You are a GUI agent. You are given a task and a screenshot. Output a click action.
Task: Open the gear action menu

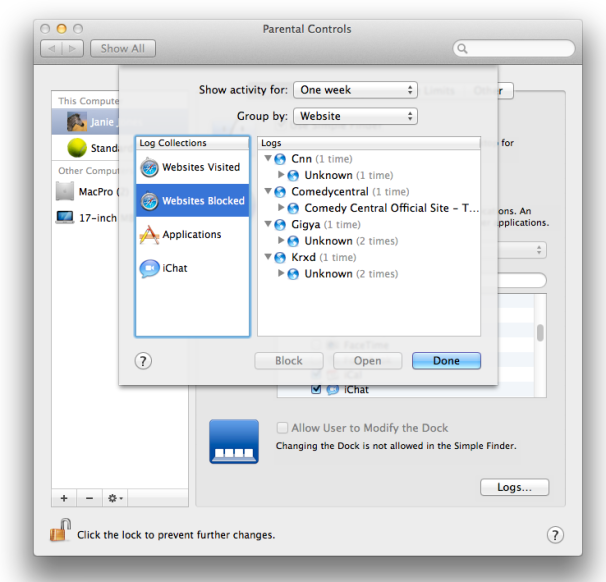coord(115,498)
